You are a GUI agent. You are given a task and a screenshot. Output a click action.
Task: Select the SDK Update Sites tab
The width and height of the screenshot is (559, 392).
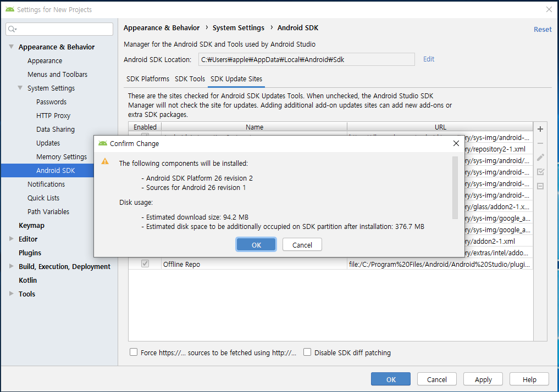(x=236, y=79)
